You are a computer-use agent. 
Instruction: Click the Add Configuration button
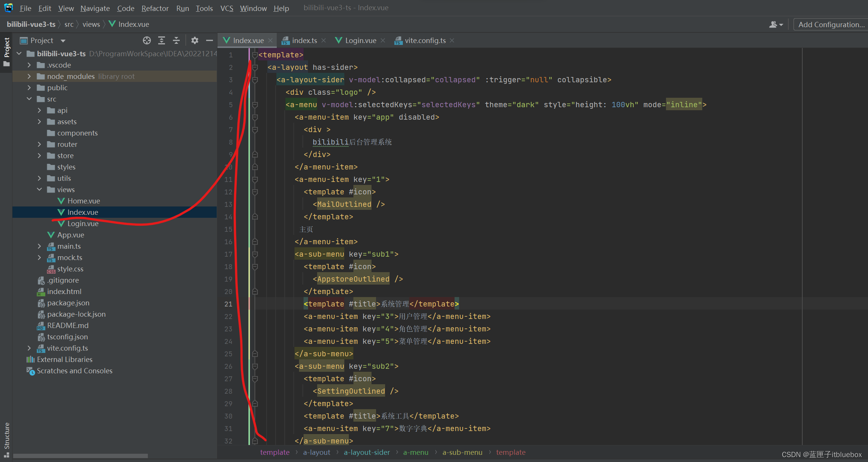coord(831,25)
